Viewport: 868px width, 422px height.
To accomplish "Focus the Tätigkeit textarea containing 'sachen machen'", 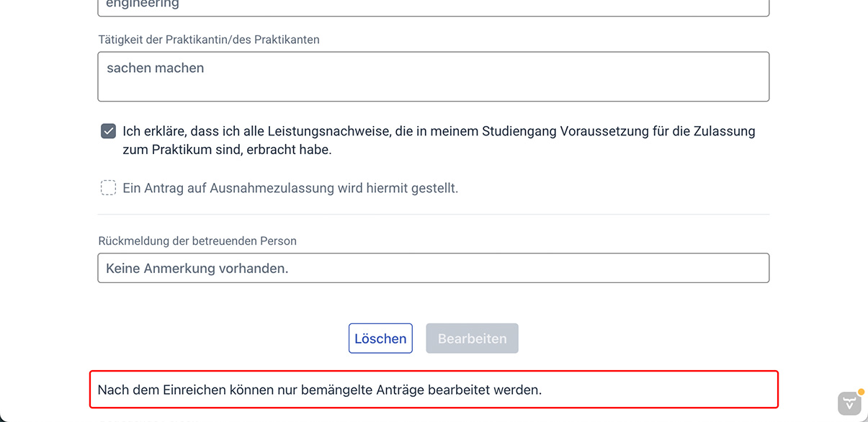I will click(433, 76).
